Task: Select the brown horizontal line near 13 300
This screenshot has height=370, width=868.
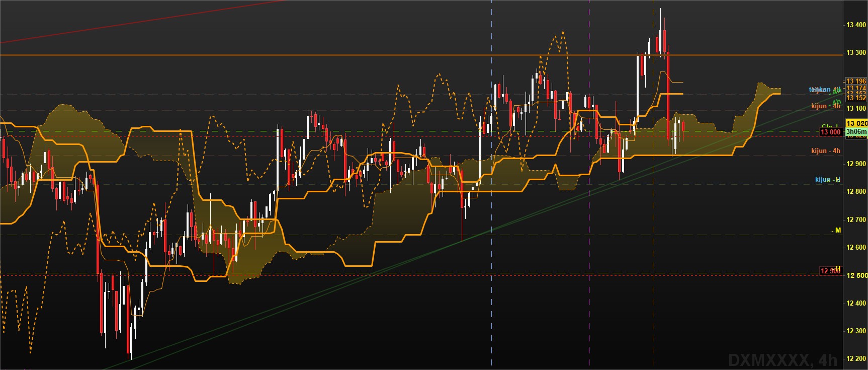Action: pos(421,55)
